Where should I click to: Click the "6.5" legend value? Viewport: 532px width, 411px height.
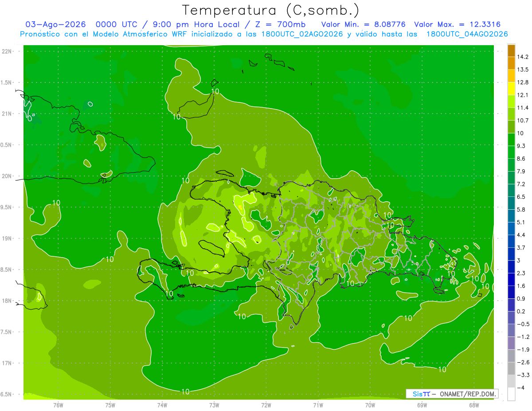pos(521,197)
